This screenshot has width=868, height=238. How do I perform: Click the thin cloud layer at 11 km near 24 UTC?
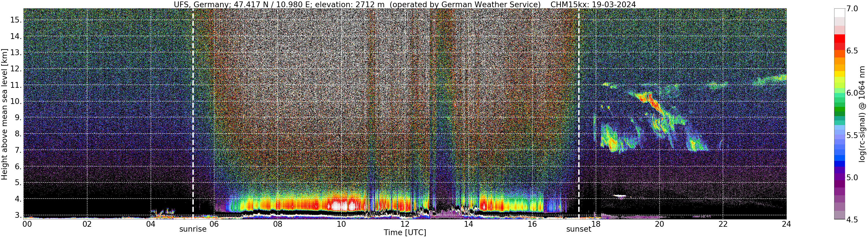click(x=770, y=80)
